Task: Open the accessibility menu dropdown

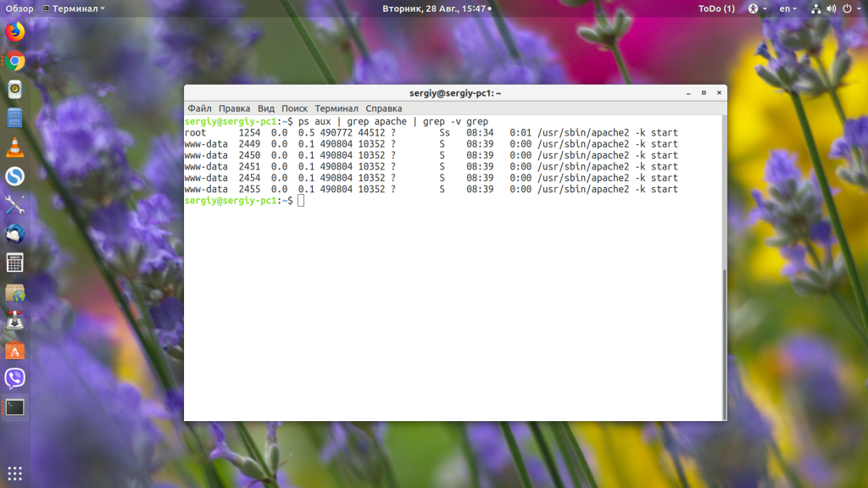Action: (x=757, y=8)
